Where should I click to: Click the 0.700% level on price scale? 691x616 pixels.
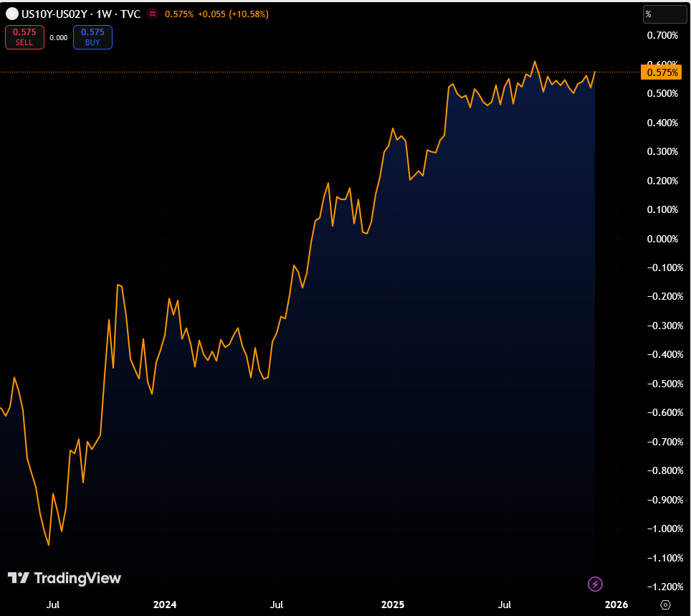(x=662, y=36)
